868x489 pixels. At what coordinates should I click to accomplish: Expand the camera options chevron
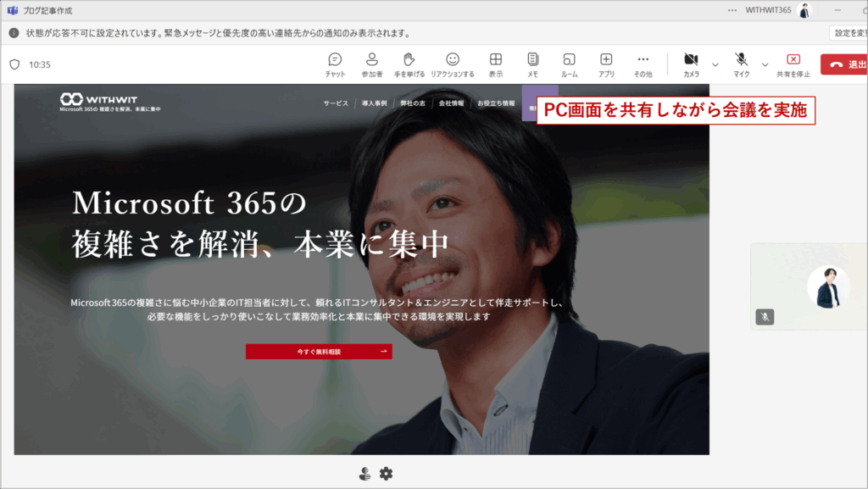click(715, 64)
